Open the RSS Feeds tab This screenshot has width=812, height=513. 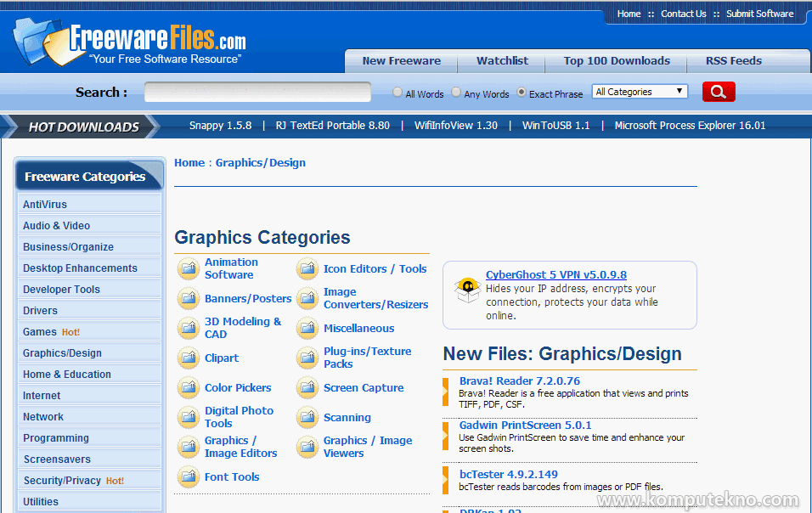point(733,61)
